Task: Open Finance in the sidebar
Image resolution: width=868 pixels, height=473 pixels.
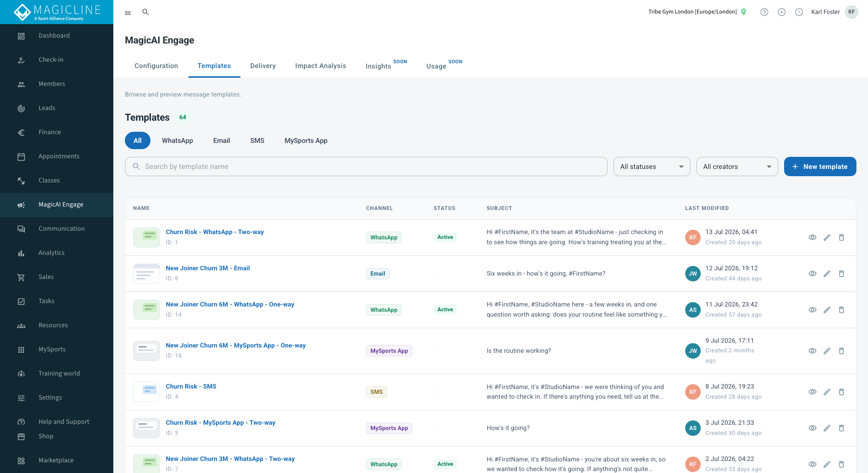Action: tap(56, 132)
